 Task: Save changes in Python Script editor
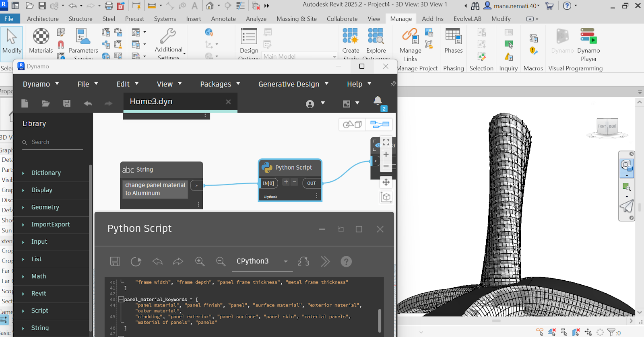pyautogui.click(x=115, y=261)
